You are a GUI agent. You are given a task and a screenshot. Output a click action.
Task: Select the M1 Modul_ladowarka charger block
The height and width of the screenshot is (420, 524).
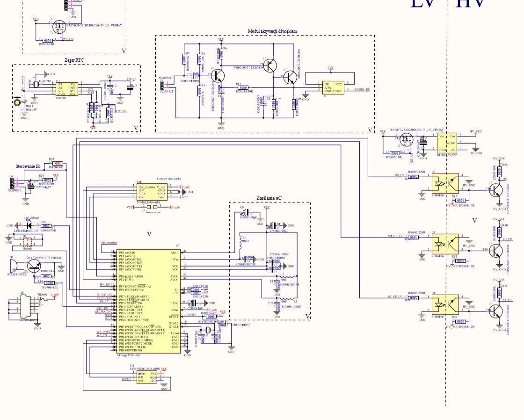(152, 192)
